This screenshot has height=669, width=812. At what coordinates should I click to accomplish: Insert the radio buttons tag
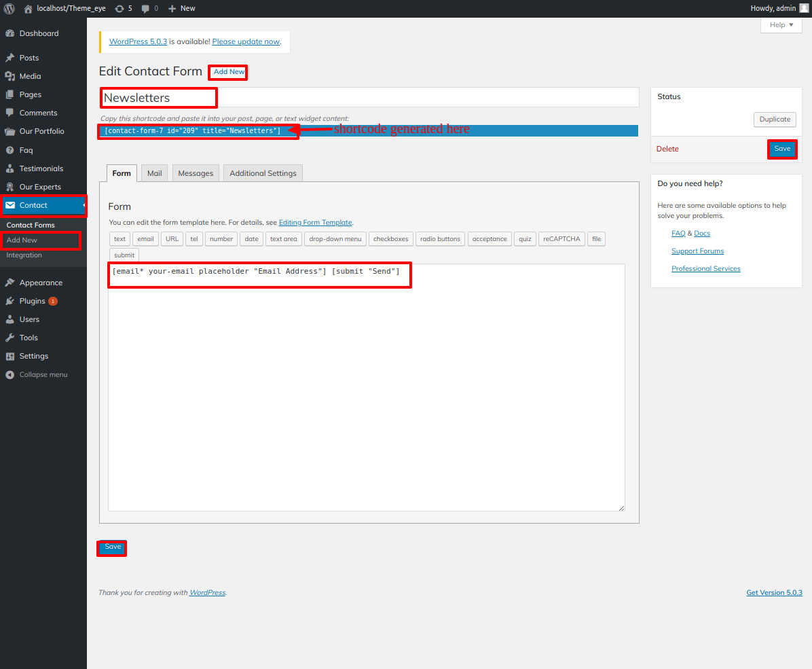pyautogui.click(x=440, y=239)
